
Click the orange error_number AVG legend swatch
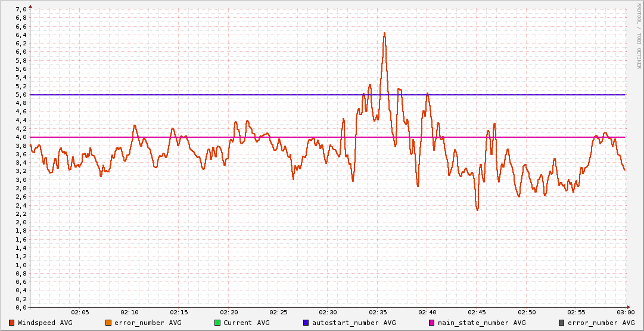coord(108,323)
